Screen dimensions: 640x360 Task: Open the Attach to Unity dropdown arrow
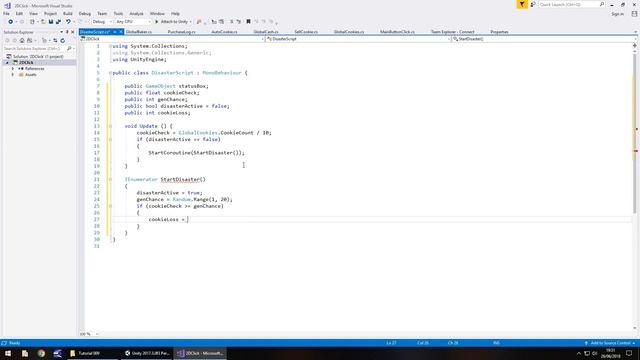coord(191,22)
